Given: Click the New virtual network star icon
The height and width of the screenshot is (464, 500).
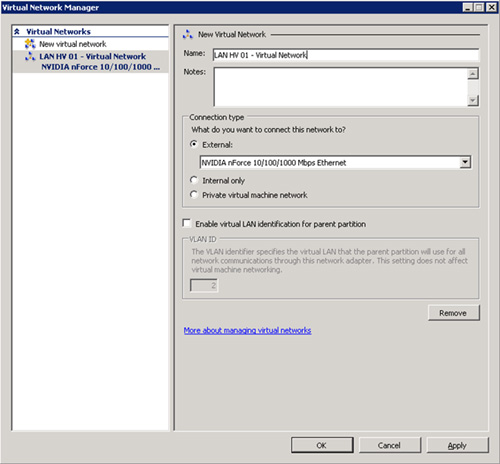Looking at the screenshot, I should click(30, 44).
